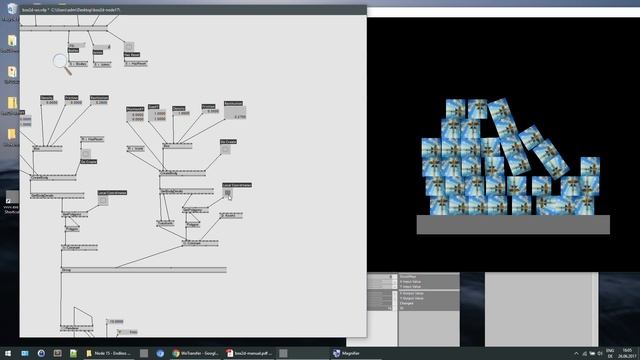Select the Transform node
The image size is (640, 360).
tap(165, 223)
